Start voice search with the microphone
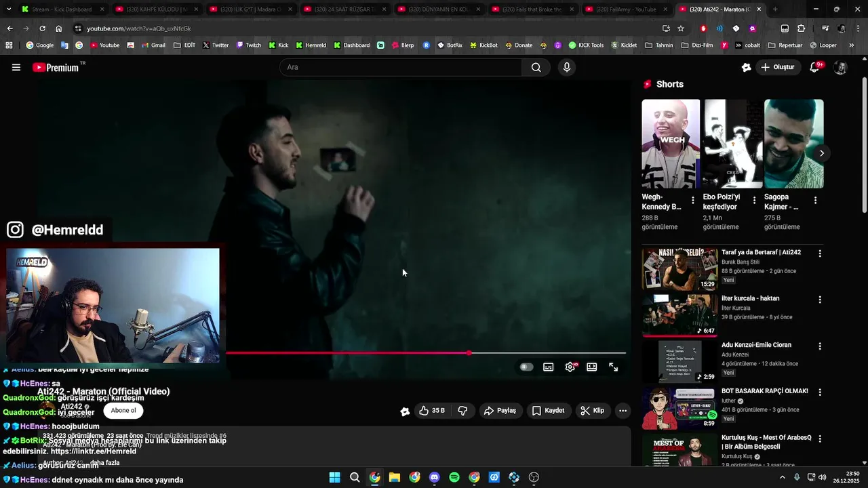The image size is (868, 488). tap(567, 67)
